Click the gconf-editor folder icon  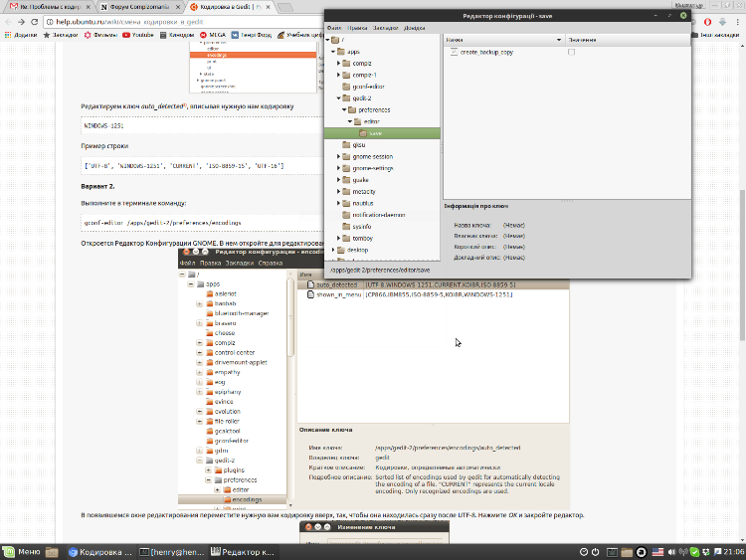point(347,87)
